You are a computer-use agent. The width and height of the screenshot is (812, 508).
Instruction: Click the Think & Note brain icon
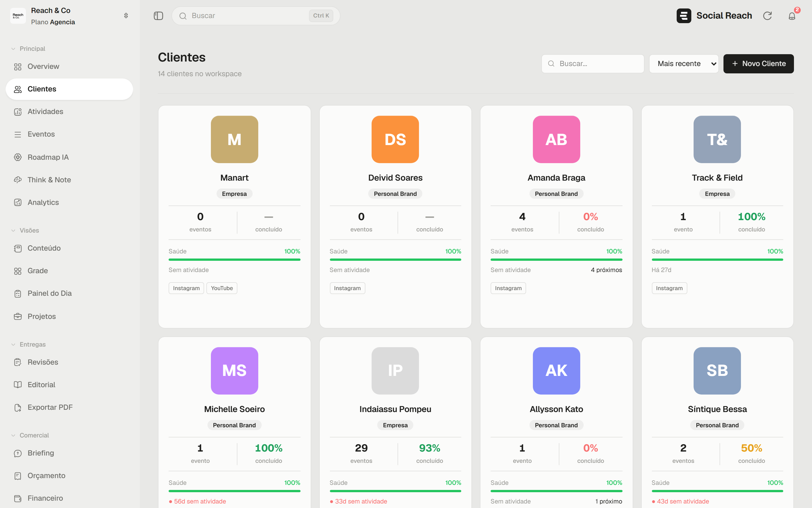(x=18, y=180)
